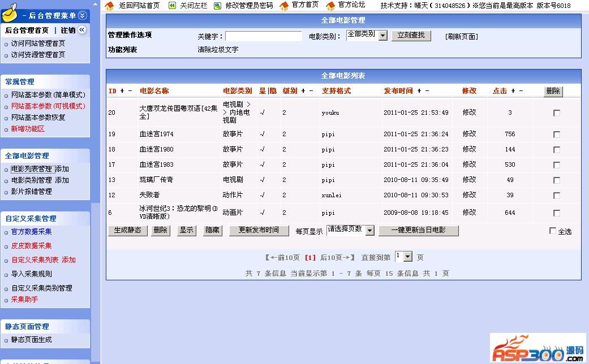Check the box for 血迷宫1974 row

click(557, 135)
